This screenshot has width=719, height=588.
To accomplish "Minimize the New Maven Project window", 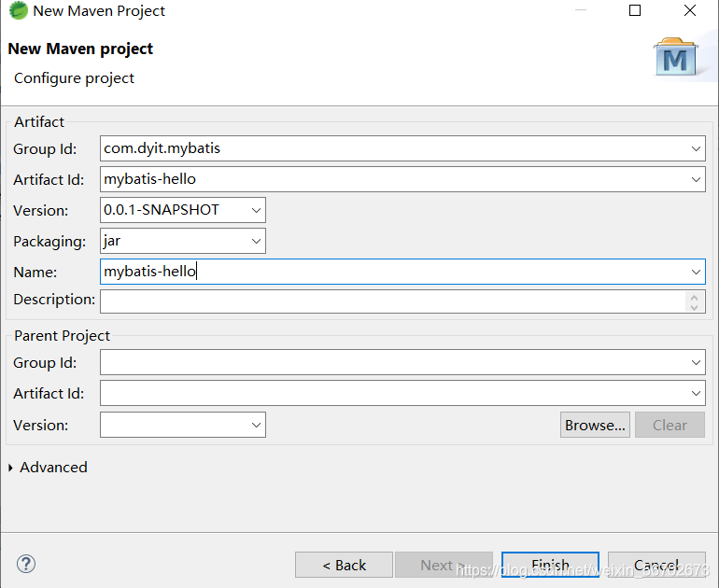I will tap(581, 10).
